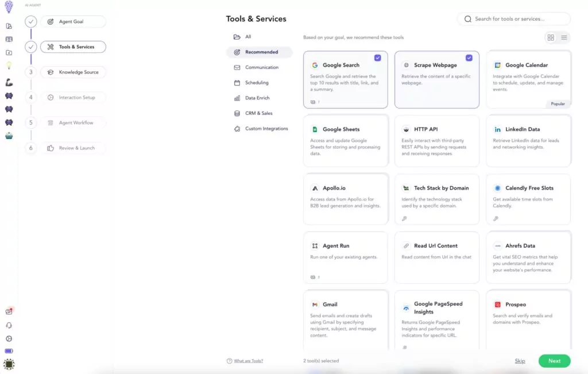Click the Popular badge on Google Calendar

[558, 104]
